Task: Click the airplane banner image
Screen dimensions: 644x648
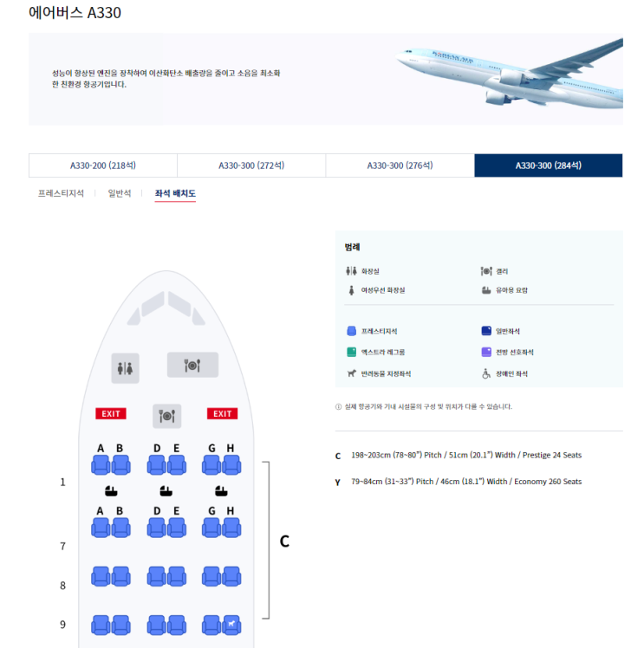Action: pos(510,72)
